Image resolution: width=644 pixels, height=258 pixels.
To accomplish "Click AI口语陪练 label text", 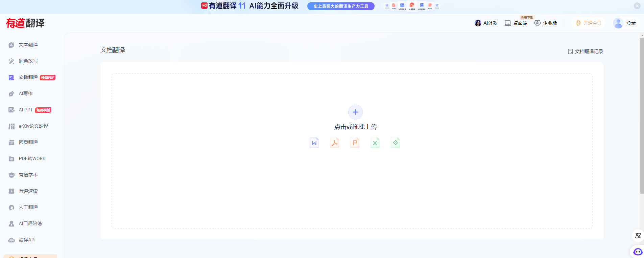I will tap(30, 224).
